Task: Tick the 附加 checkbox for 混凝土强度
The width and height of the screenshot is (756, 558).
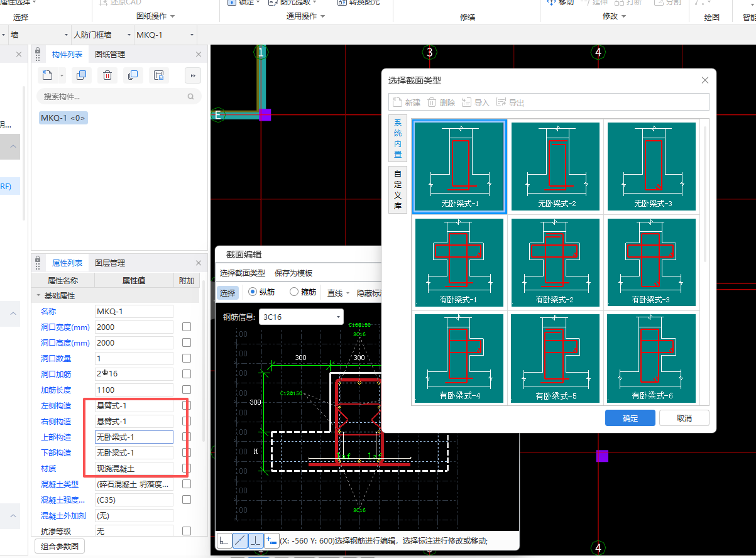Action: (187, 500)
